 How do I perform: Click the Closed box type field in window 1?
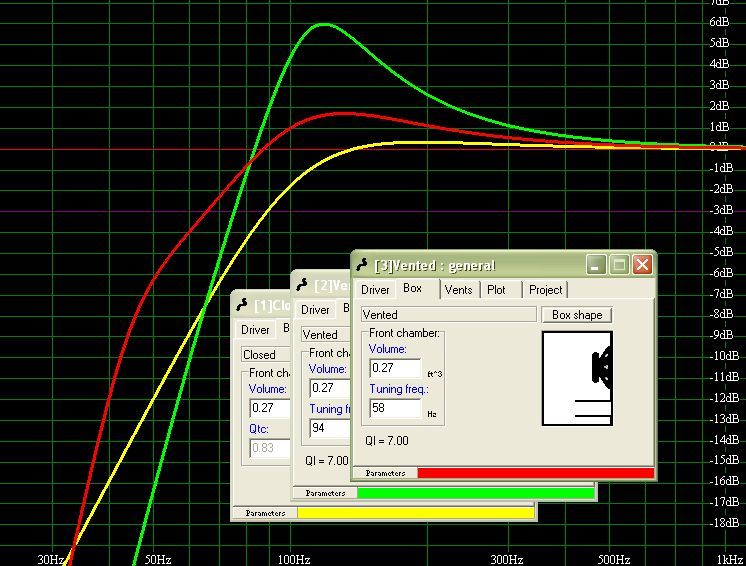(x=265, y=355)
